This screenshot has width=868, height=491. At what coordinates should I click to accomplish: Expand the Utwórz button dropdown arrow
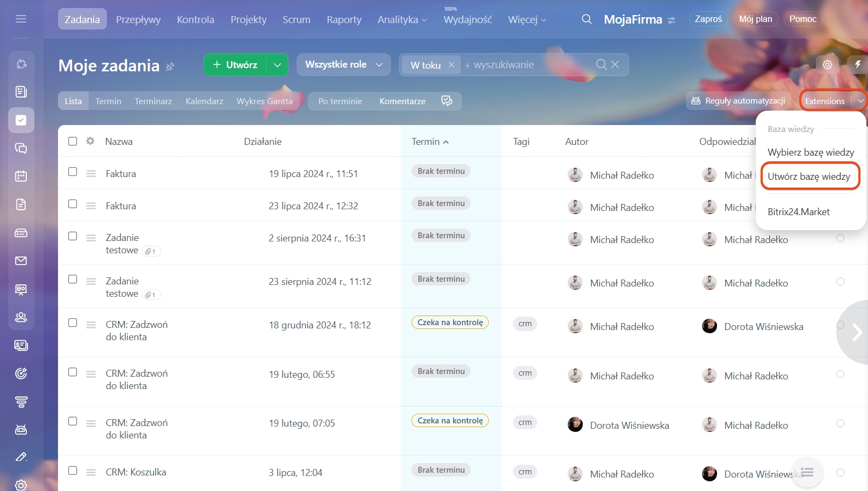pos(277,65)
